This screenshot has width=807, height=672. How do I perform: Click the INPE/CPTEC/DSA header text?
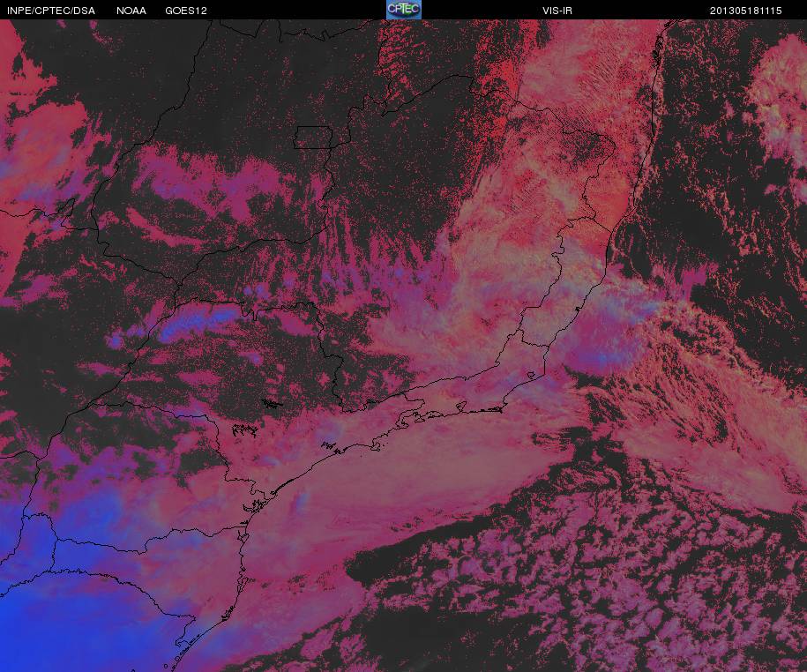click(51, 11)
